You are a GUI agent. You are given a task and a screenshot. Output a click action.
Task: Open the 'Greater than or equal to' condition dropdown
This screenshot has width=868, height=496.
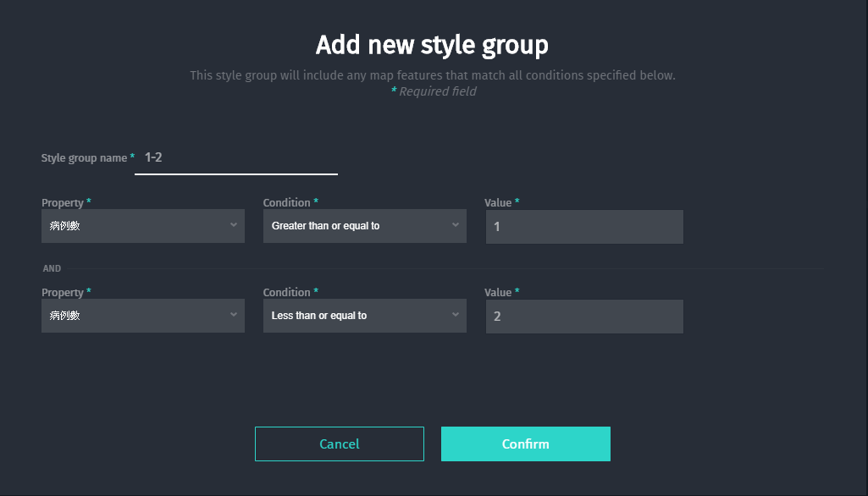pyautogui.click(x=365, y=226)
